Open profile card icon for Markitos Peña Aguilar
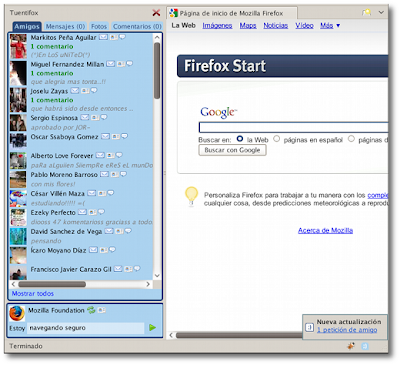 coord(114,37)
